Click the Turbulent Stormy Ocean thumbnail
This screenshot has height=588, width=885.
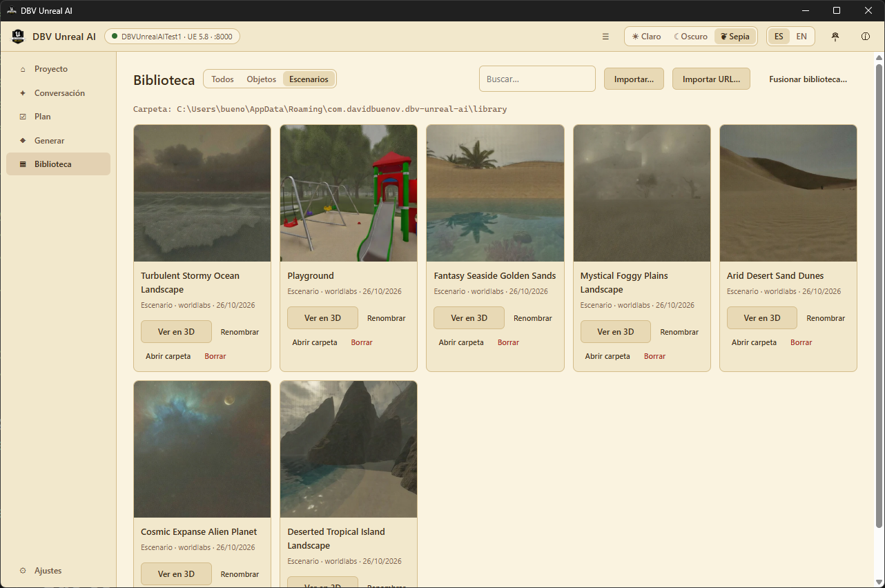point(202,193)
